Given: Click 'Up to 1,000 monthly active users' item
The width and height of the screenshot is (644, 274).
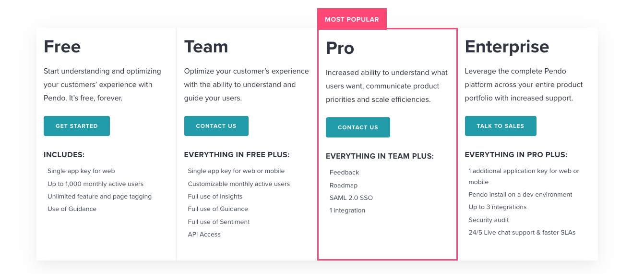Looking at the screenshot, I should pyautogui.click(x=95, y=184).
